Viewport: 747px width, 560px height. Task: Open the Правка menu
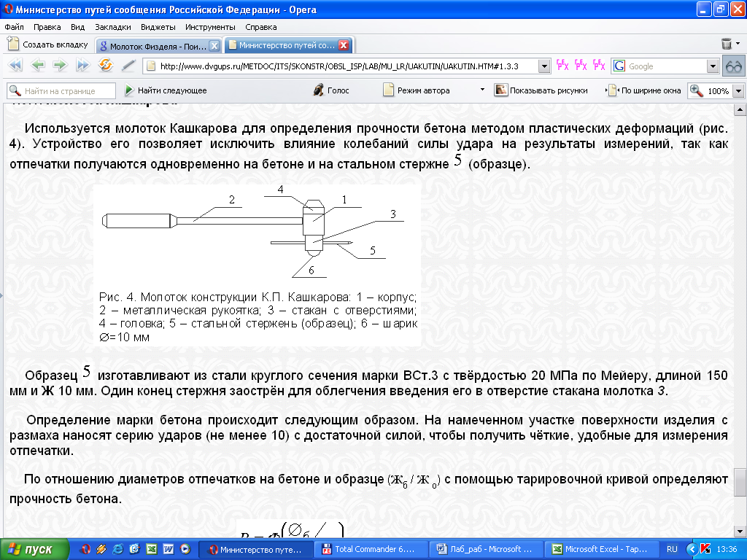pos(47,27)
